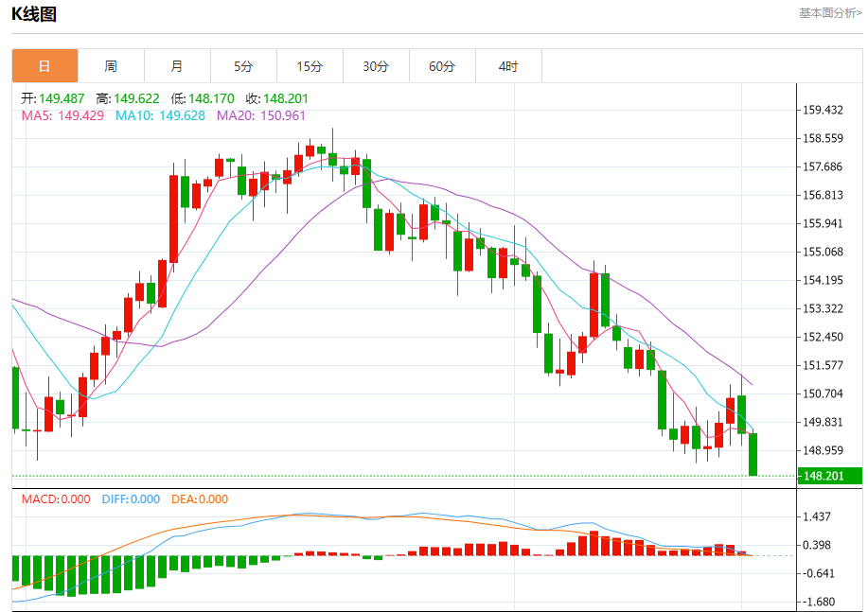Open the 60分 interval tab

click(x=442, y=66)
